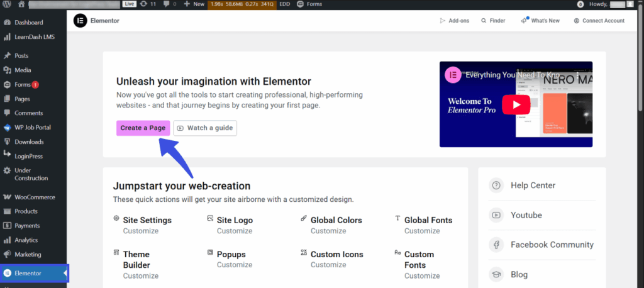
Task: Open the Help Center link
Action: [533, 186]
